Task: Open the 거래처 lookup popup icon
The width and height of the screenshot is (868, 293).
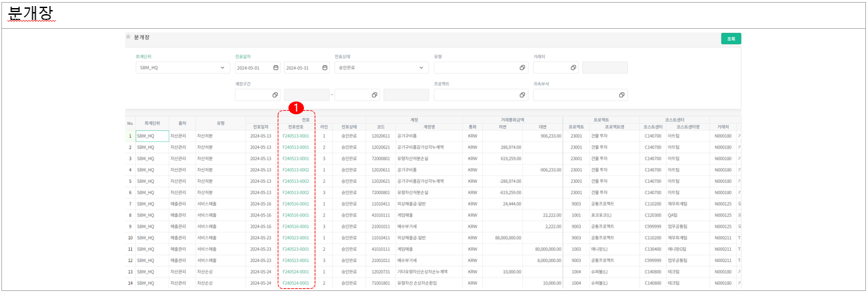Action: (x=574, y=68)
